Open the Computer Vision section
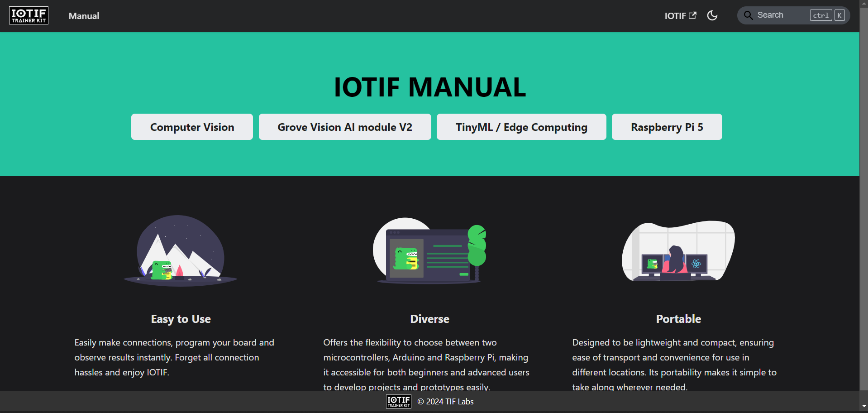Viewport: 868px width, 413px height. click(192, 127)
